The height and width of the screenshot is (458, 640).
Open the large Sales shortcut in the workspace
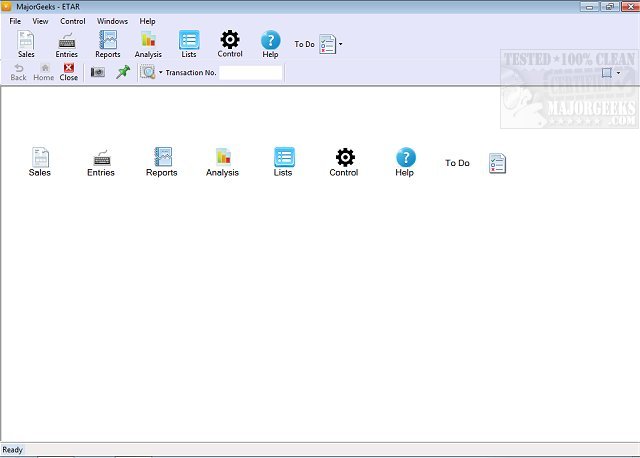pyautogui.click(x=40, y=161)
